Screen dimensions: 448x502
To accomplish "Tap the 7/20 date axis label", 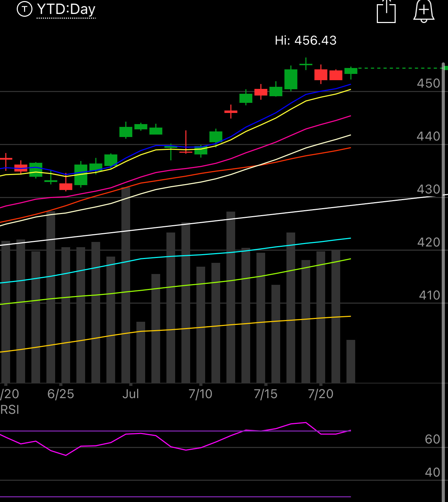I will [x=321, y=394].
